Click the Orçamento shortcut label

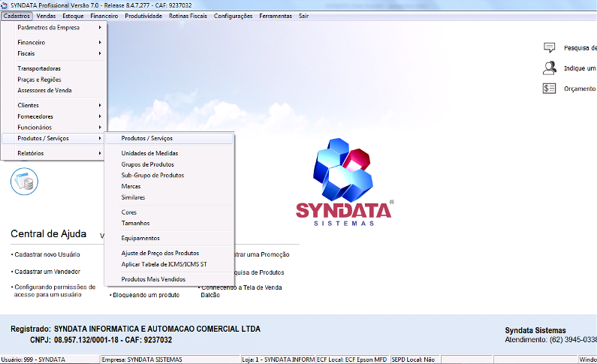580,89
